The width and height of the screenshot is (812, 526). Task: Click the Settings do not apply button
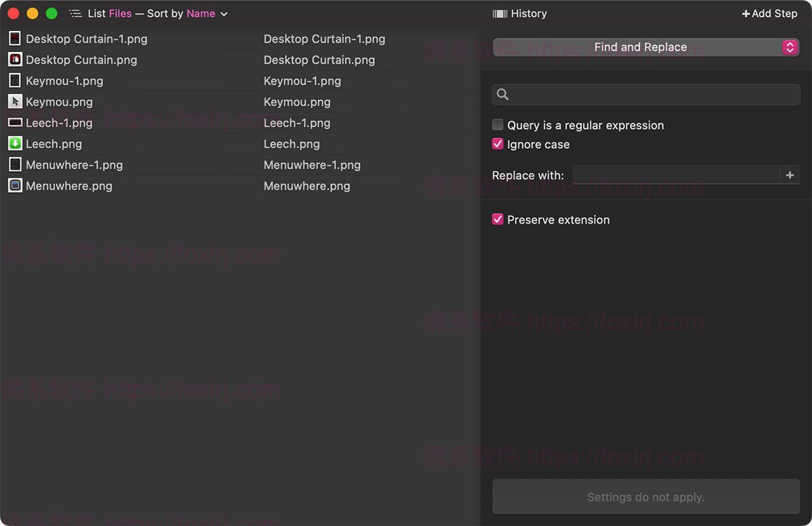646,496
